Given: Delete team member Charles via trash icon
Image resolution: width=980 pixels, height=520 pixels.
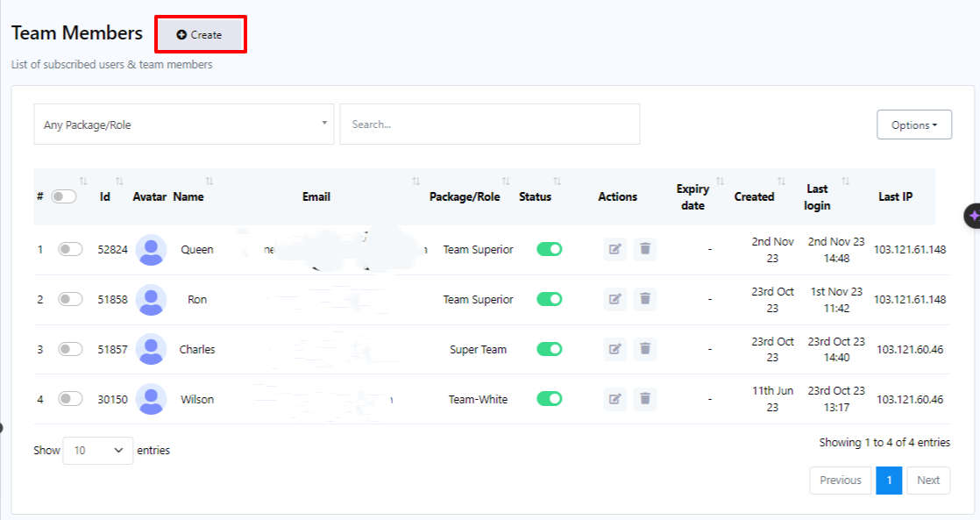Looking at the screenshot, I should pos(645,349).
